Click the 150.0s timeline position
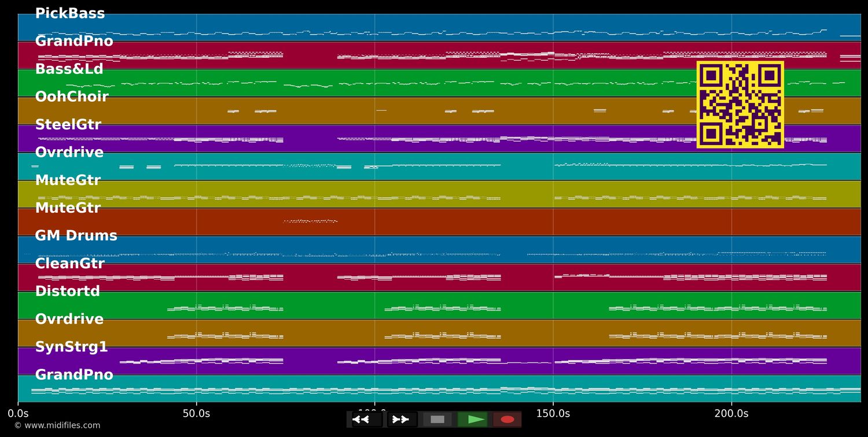The width and height of the screenshot is (868, 437). [553, 413]
